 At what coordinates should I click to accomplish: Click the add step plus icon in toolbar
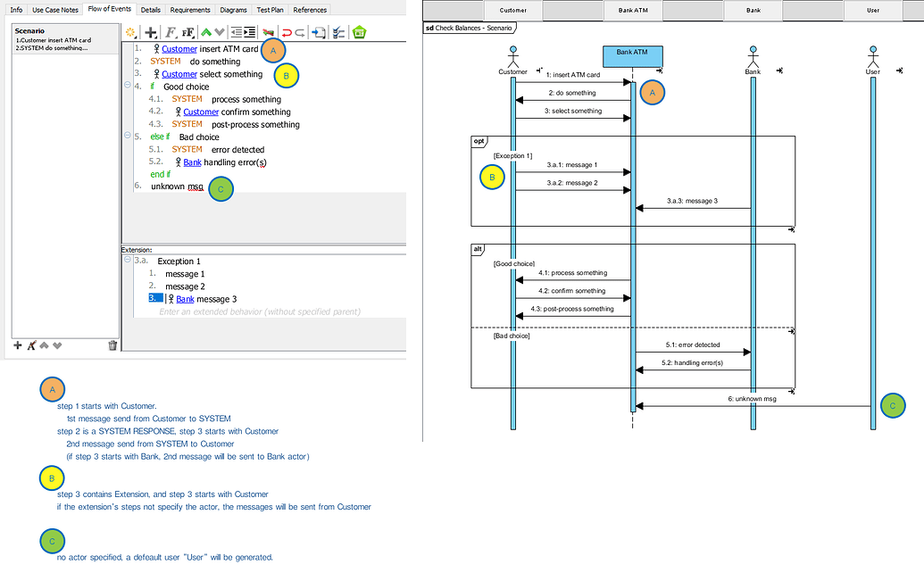pos(151,32)
